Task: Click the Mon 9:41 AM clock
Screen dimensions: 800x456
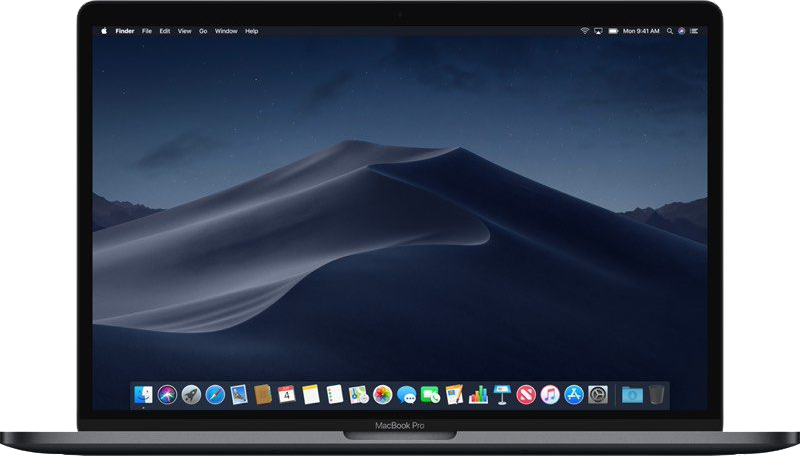Action: [641, 31]
